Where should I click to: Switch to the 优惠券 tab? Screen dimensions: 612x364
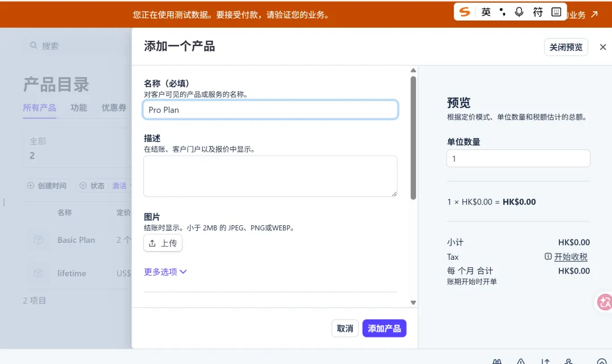114,108
